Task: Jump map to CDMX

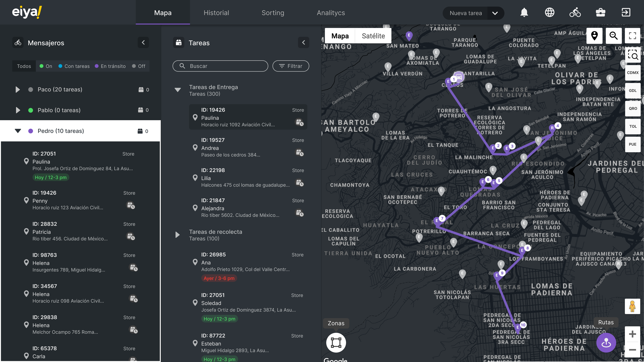Action: coord(633,72)
